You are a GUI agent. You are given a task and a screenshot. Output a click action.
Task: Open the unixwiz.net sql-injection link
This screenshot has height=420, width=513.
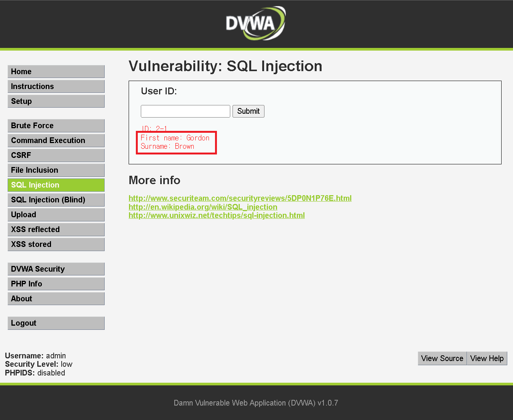(x=217, y=215)
